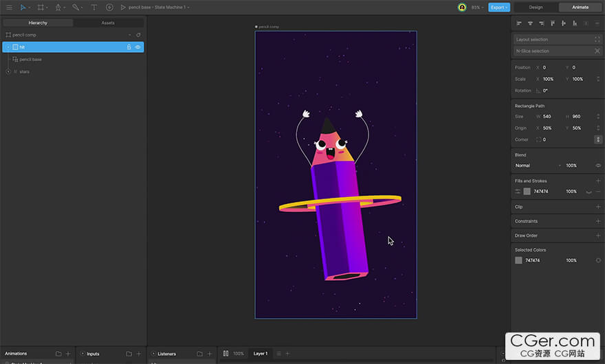Switch to Design mode tab
The width and height of the screenshot is (605, 364).
coord(536,8)
